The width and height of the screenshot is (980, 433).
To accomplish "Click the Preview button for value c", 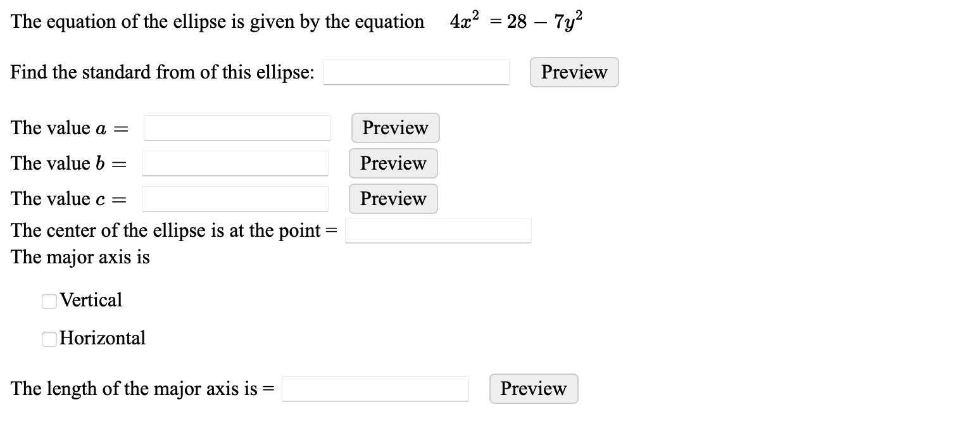I will [393, 199].
